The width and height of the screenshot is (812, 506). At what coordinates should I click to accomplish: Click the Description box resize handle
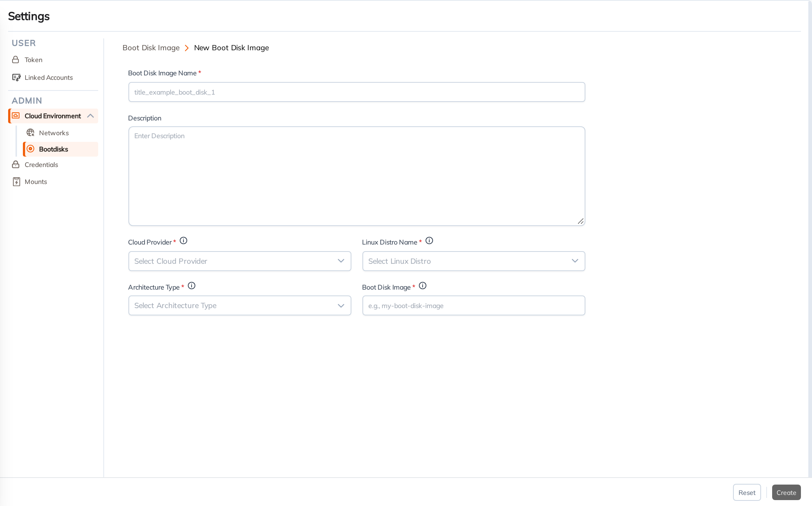[581, 221]
